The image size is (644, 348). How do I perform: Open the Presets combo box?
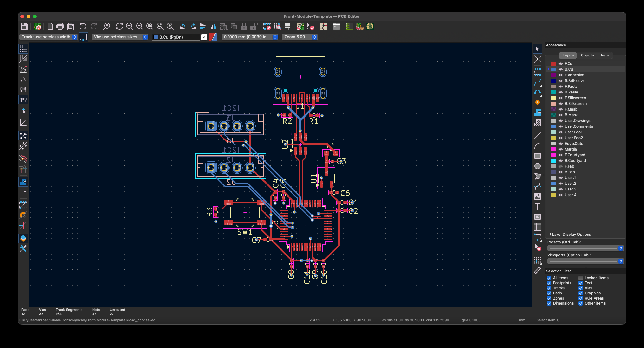point(585,248)
